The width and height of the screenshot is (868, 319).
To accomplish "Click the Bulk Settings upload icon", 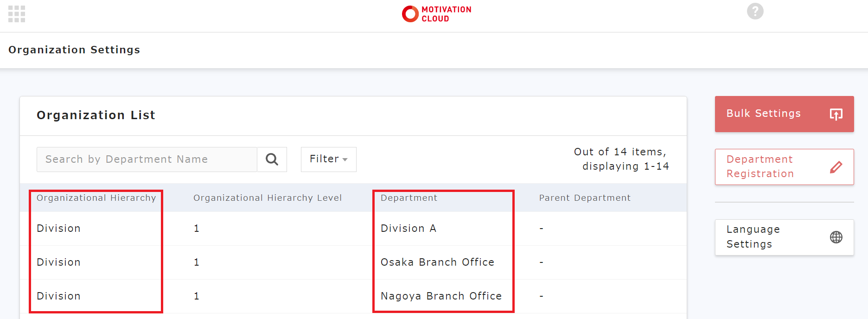I will pyautogui.click(x=836, y=114).
